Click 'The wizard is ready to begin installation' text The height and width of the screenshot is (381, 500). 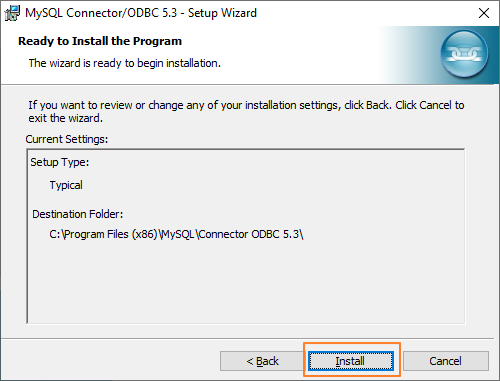(x=125, y=63)
